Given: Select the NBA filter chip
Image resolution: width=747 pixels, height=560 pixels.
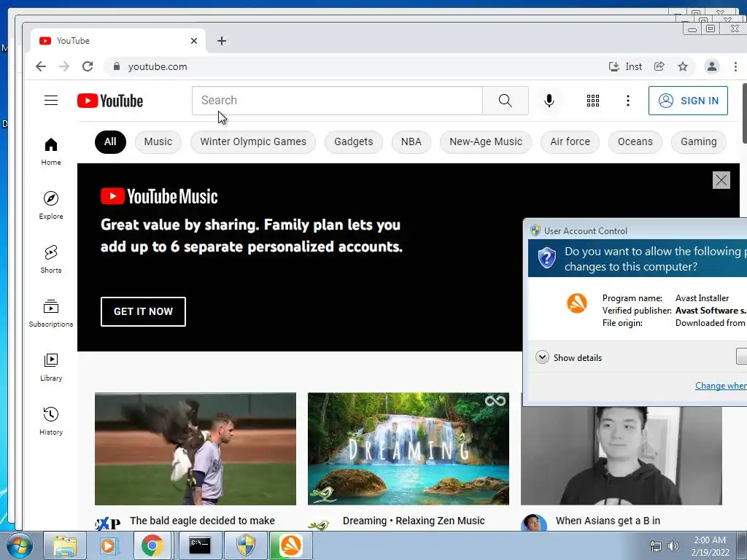Looking at the screenshot, I should 411,142.
